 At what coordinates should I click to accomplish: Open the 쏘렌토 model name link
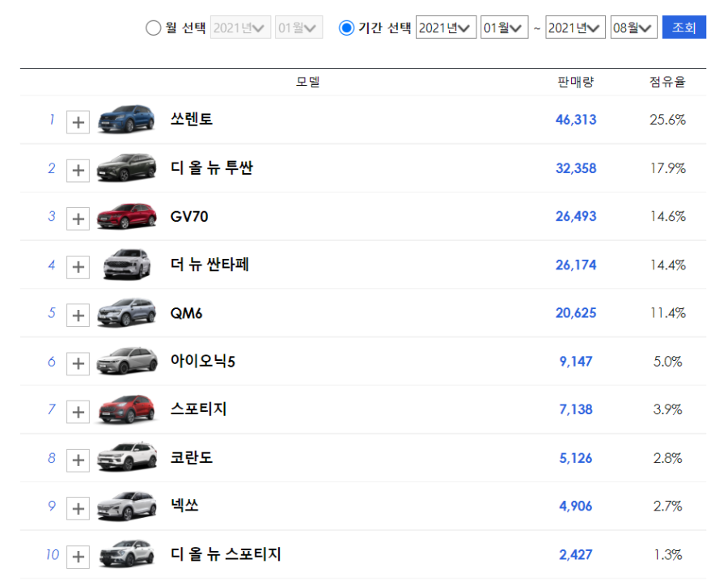191,119
